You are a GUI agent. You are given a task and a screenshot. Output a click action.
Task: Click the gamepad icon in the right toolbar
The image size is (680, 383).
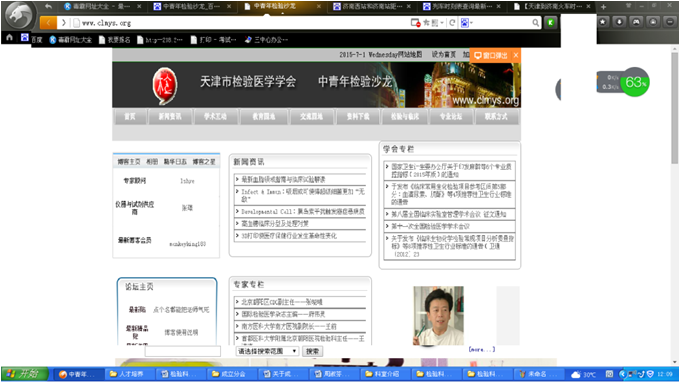(636, 22)
